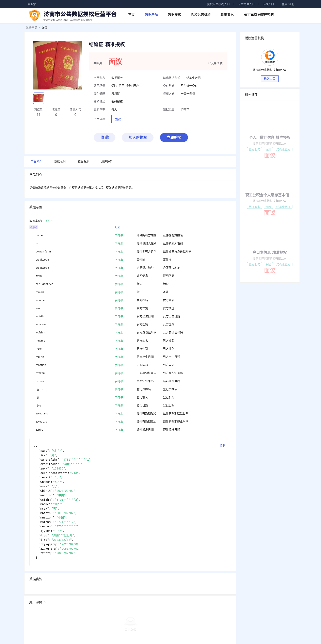321x644 pixels.
Task: Click the 密码授权 authorization form value
Action: click(117, 101)
